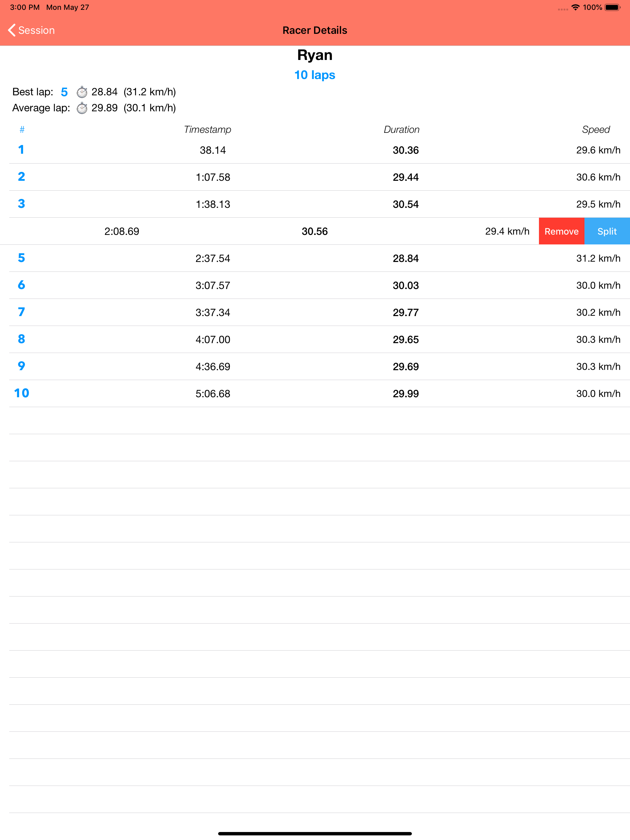Tap timestamp 3:07.57
This screenshot has width=630, height=840.
[x=213, y=285]
